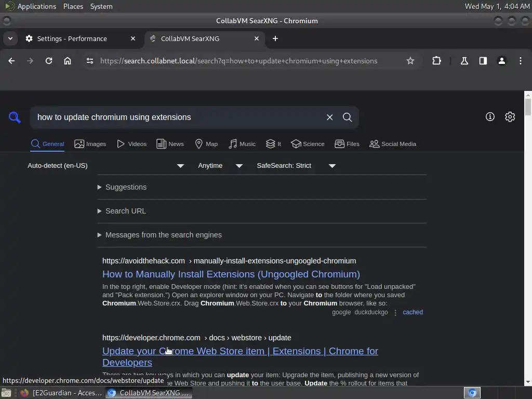Viewport: 532px width, 399px height.
Task: Click the SearXNG magnifier logo
Action: pyautogui.click(x=15, y=117)
